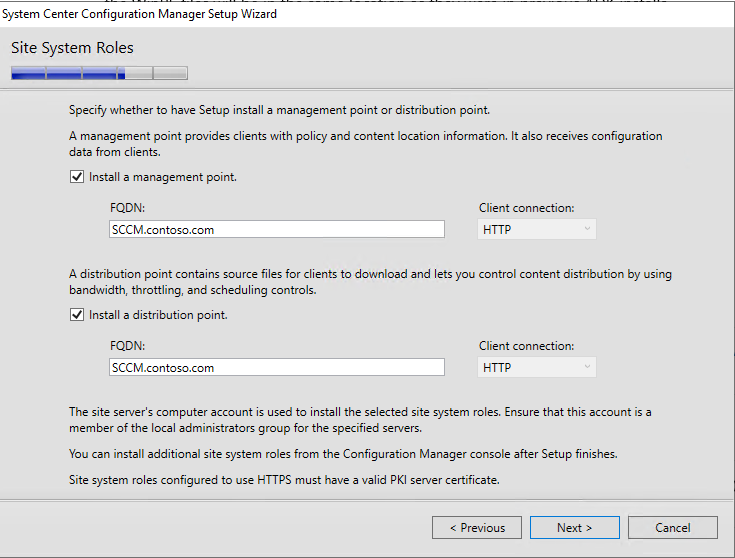This screenshot has width=735, height=558.
Task: Go back with the Previous button
Action: pyautogui.click(x=477, y=528)
